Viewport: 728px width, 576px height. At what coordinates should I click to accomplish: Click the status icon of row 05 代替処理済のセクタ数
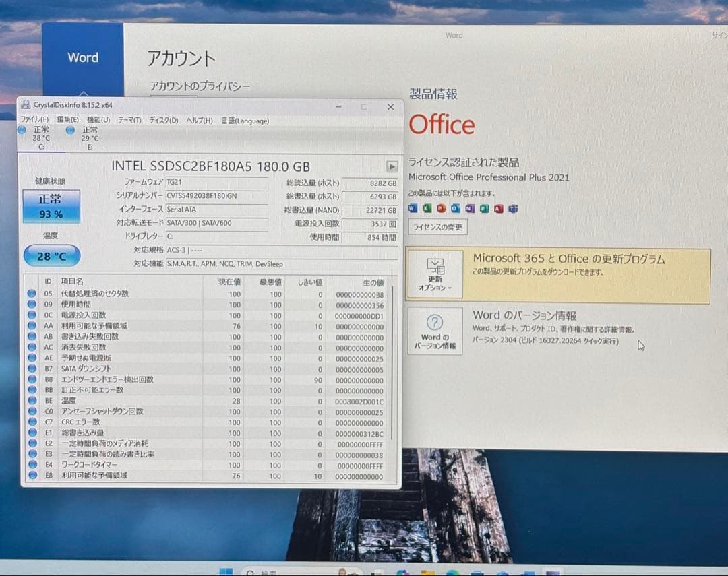click(32, 293)
